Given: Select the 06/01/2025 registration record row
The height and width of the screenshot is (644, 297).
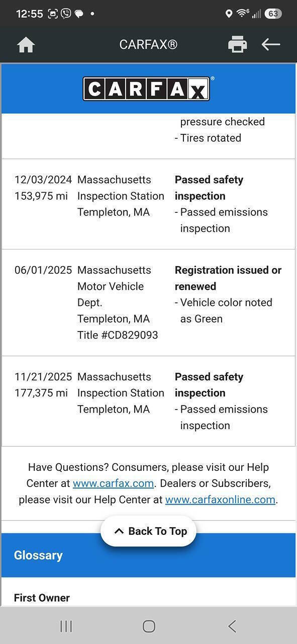Looking at the screenshot, I should pyautogui.click(x=148, y=302).
